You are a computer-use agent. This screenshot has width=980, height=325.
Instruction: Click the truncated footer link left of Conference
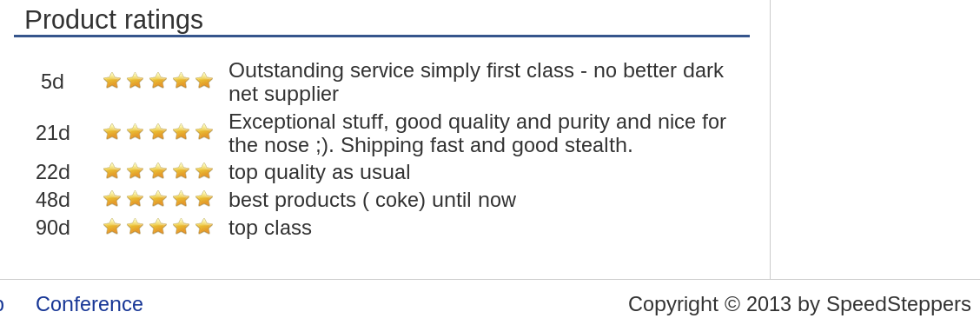point(1,304)
